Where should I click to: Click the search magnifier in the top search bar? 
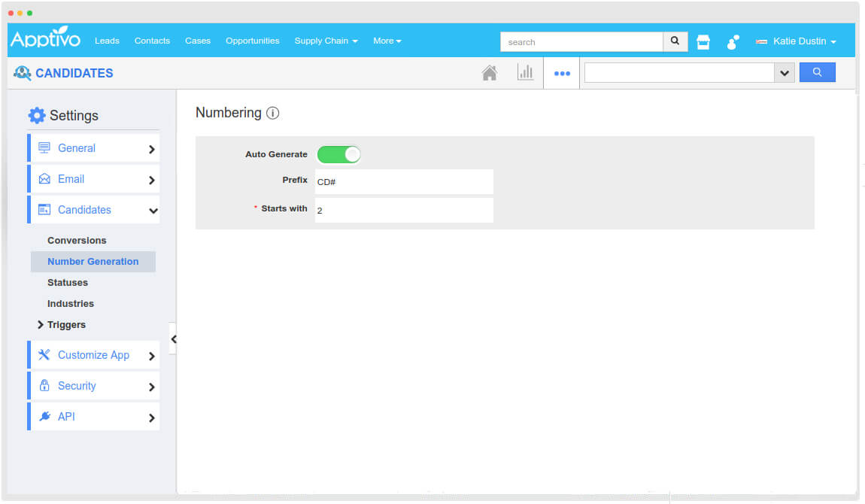click(674, 41)
